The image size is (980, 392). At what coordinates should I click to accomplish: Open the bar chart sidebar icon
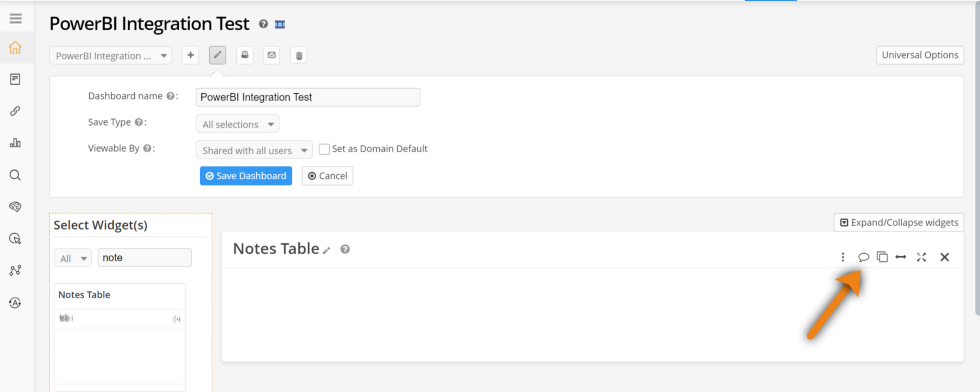pyautogui.click(x=15, y=143)
